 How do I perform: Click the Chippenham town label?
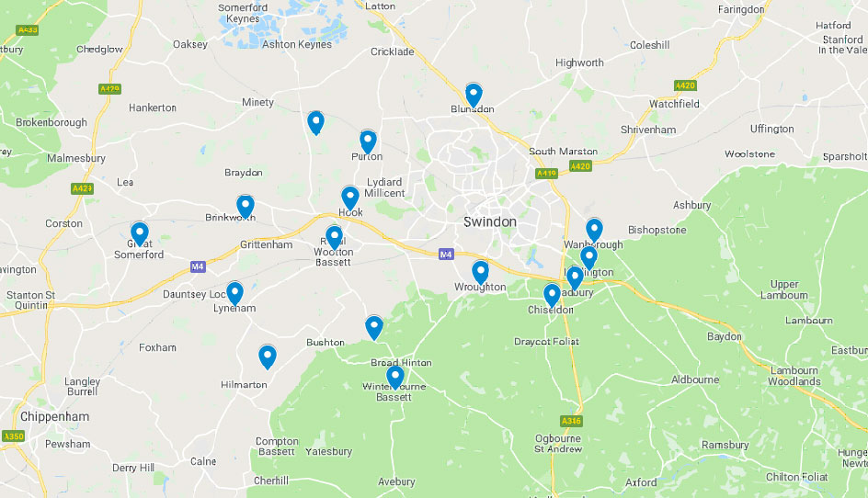point(55,416)
